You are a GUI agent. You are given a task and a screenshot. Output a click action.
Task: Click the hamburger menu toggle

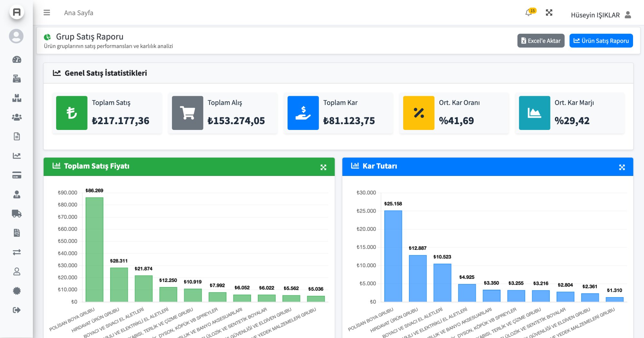tap(47, 13)
